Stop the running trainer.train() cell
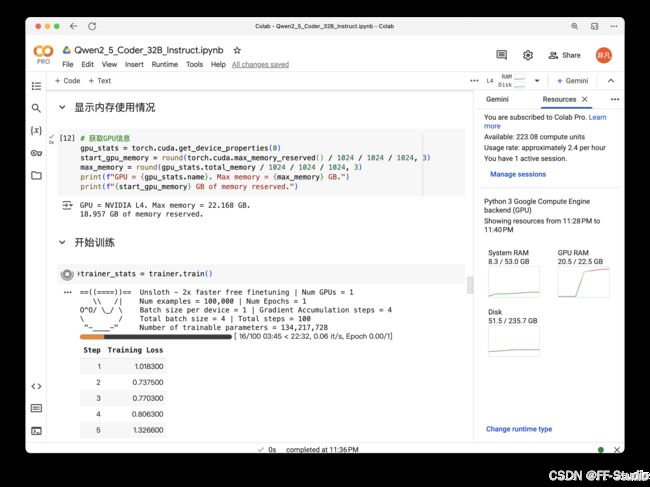This screenshot has width=650, height=487. (x=67, y=274)
